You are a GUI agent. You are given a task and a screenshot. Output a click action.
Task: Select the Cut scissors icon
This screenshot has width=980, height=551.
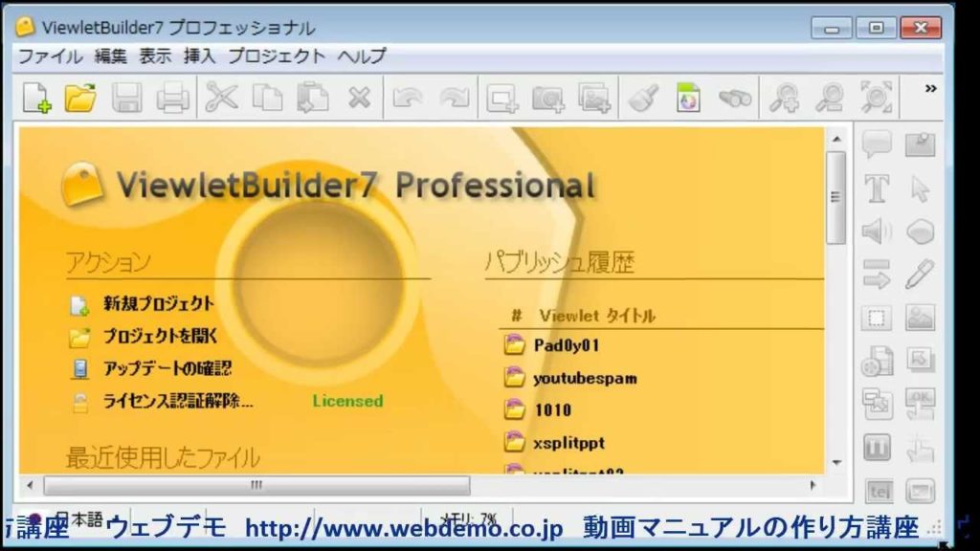(222, 99)
